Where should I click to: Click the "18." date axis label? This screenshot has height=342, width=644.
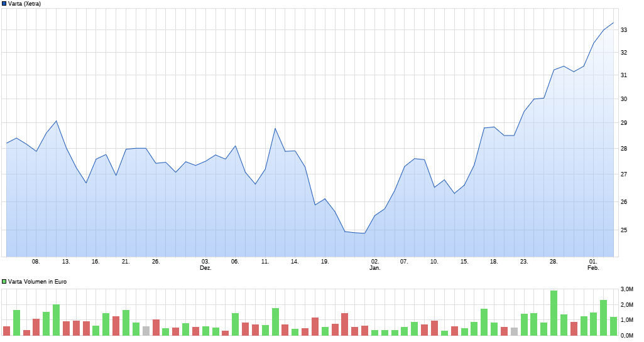[x=494, y=261]
